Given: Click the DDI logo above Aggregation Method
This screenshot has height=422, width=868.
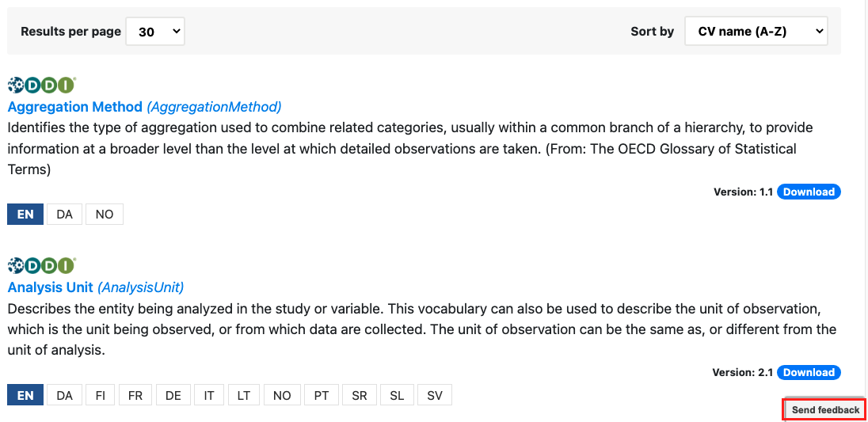Looking at the screenshot, I should pos(41,86).
